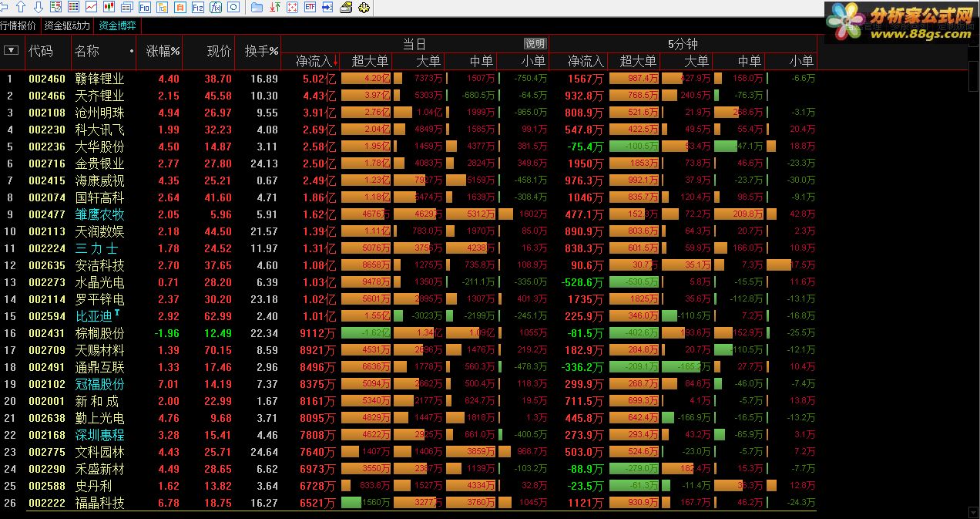Open the tree structure toolbar icon
Image resolution: width=980 pixels, height=519 pixels.
[162, 7]
